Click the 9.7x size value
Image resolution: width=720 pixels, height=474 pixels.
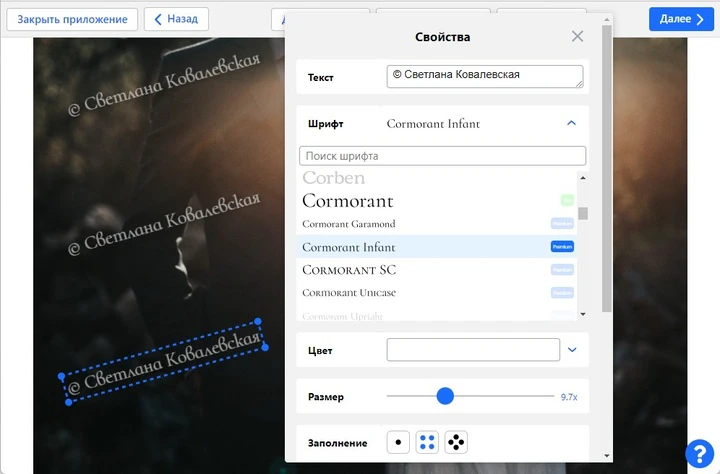tap(569, 397)
